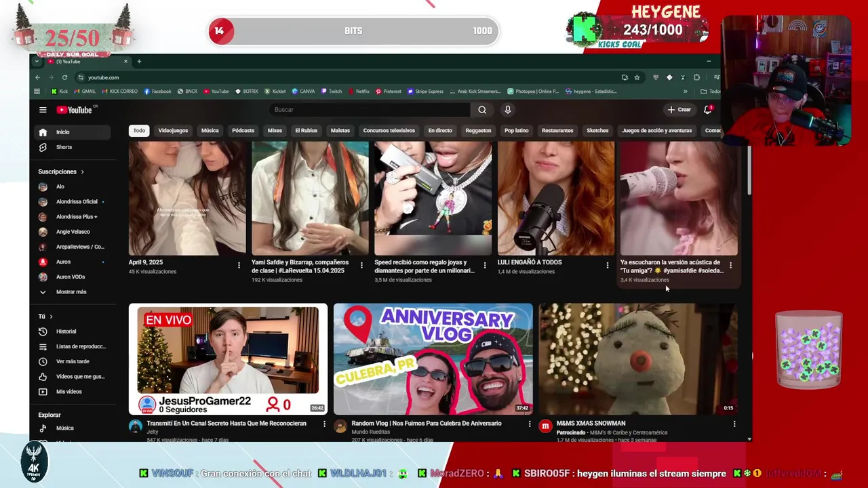The image size is (868, 488).
Task: Select the Sketches chip
Action: click(597, 131)
